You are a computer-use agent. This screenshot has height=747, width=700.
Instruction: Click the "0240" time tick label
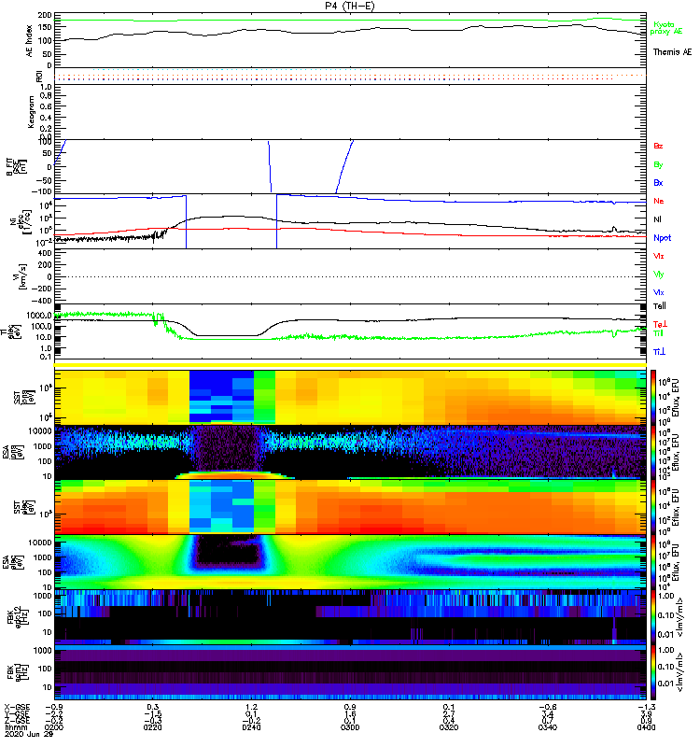251,727
